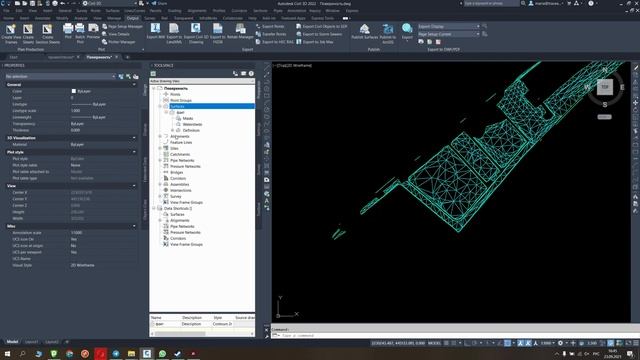
Task: Select Catchments in Toolspace tree
Action: click(180, 154)
